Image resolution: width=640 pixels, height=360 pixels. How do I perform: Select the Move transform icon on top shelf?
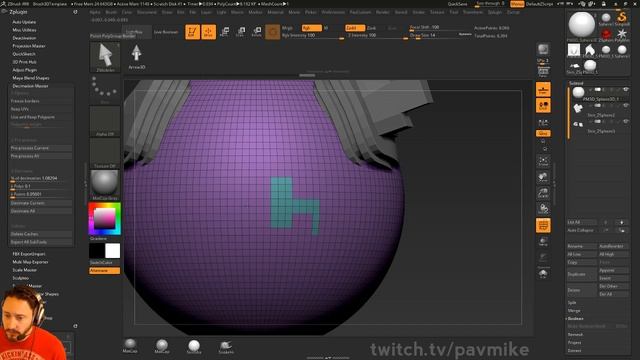(x=224, y=31)
